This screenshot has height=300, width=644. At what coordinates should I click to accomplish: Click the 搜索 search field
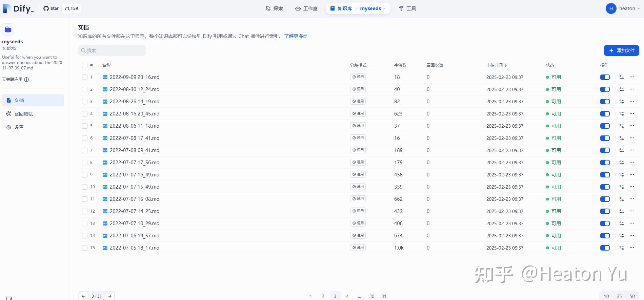(112, 50)
